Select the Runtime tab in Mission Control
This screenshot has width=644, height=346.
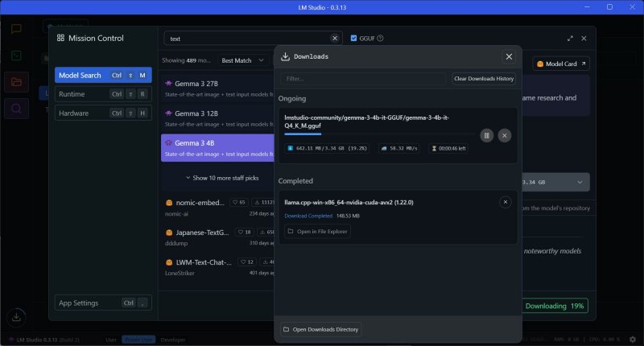click(x=103, y=94)
